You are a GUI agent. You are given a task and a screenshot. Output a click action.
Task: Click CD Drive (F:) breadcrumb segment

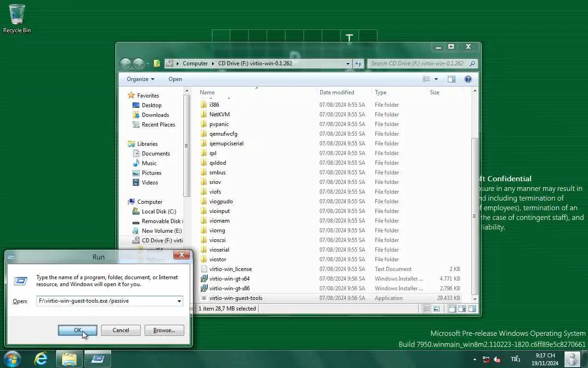point(255,63)
